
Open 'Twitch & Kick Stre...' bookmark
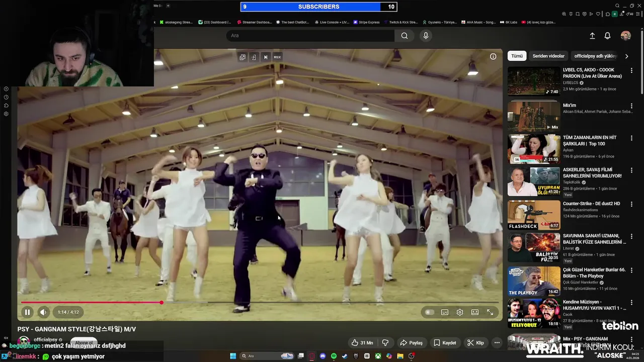[x=400, y=22]
